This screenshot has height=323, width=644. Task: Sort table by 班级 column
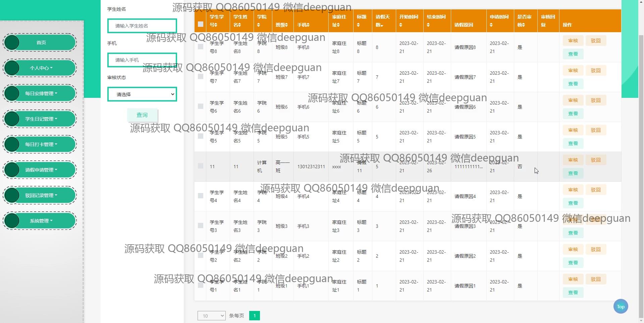pos(282,25)
